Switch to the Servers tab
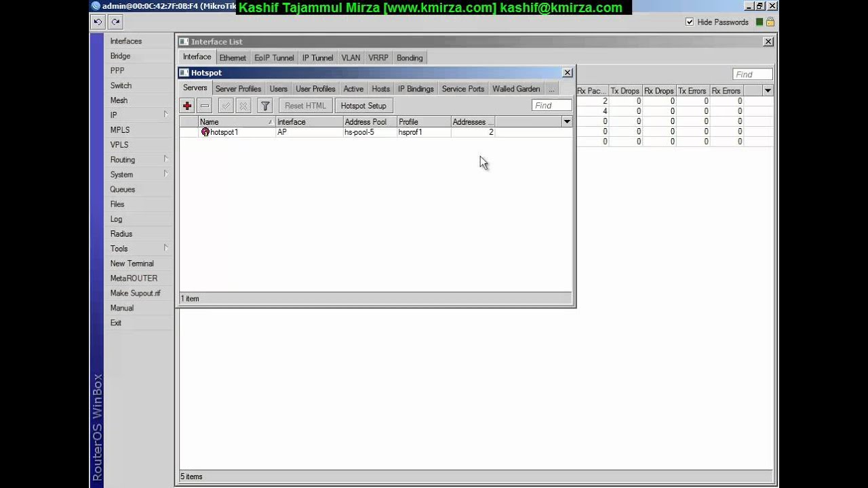 pyautogui.click(x=195, y=88)
